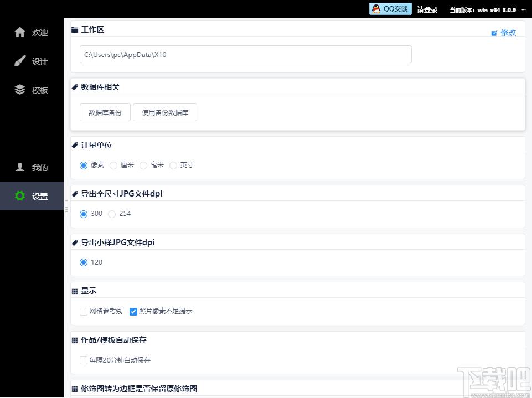Click the house icon beside 欢迎
This screenshot has height=398, width=532.
(20, 32)
